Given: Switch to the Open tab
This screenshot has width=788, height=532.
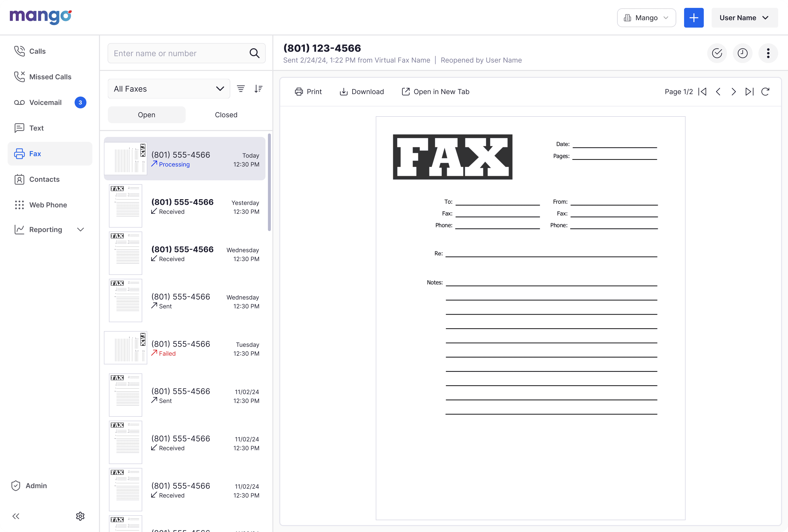Looking at the screenshot, I should (x=147, y=115).
